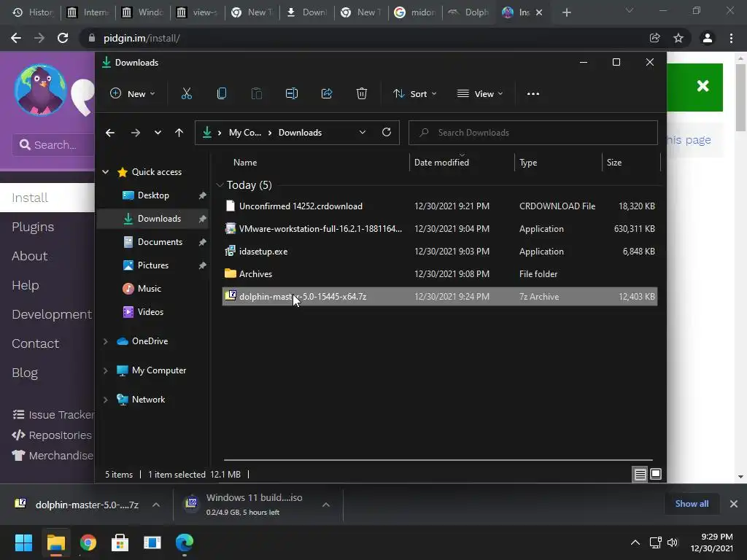Expand the OneDrive tree node
Viewport: 747px width, 560px height.
pyautogui.click(x=105, y=341)
